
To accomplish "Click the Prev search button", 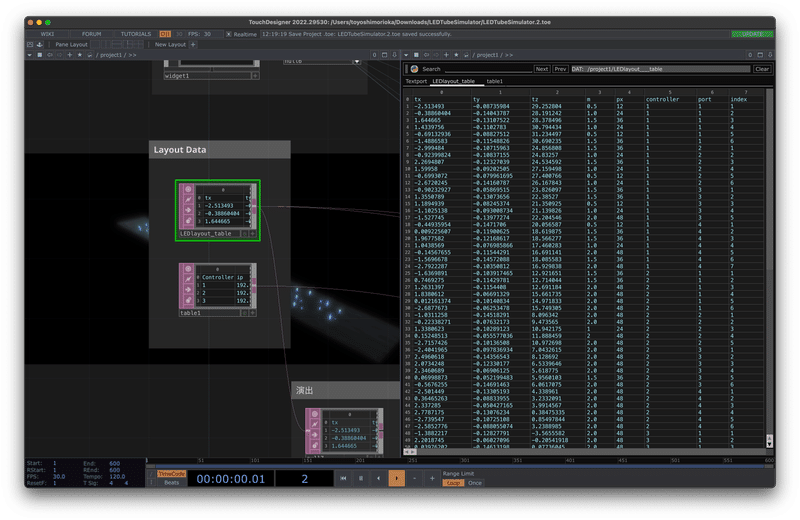I will pyautogui.click(x=560, y=69).
